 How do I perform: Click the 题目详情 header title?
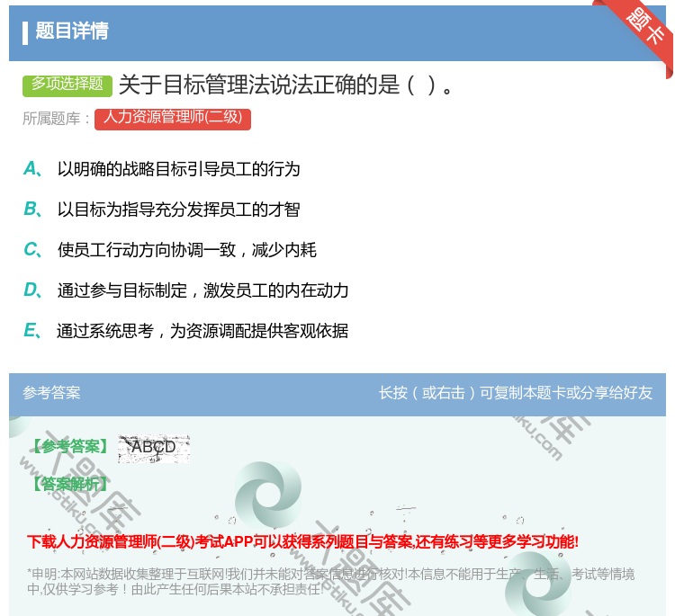(x=72, y=31)
